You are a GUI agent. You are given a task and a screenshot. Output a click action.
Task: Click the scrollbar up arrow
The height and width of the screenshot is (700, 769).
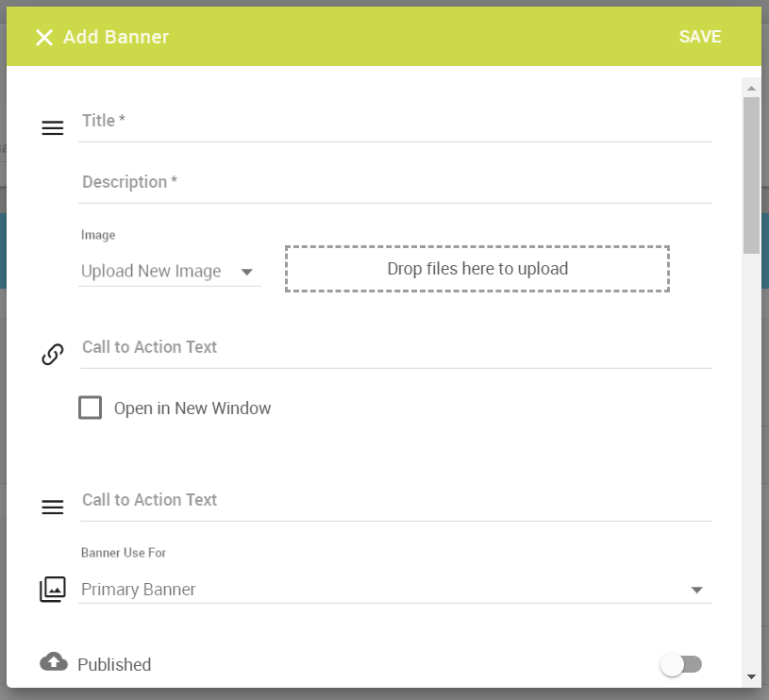click(751, 89)
